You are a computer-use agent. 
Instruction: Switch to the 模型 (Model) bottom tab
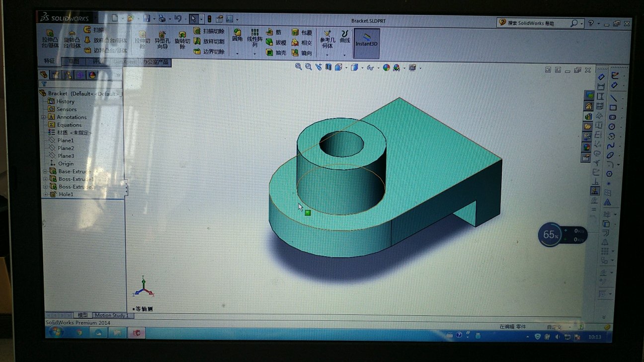click(82, 315)
